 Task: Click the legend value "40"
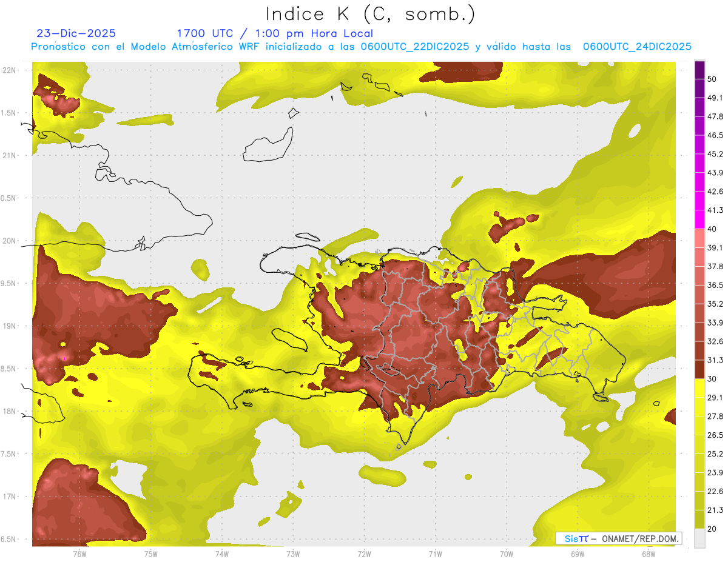point(713,229)
